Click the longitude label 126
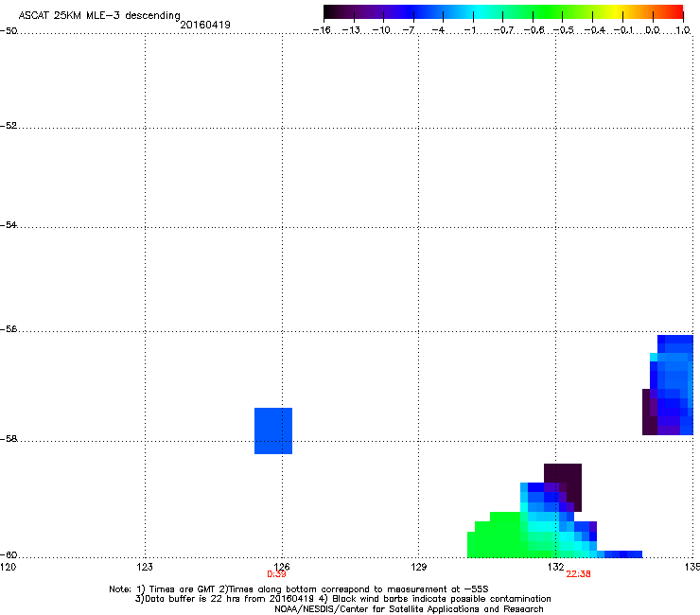 pyautogui.click(x=282, y=567)
